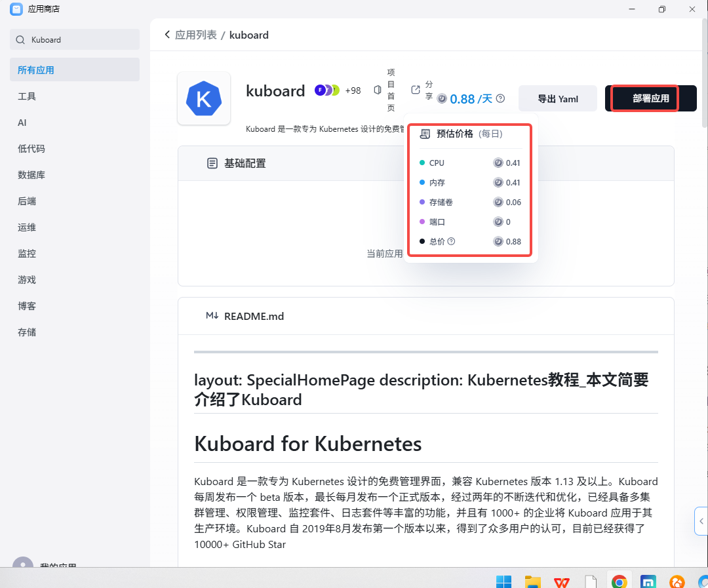Click the 0.88 total value in popup

click(x=513, y=241)
